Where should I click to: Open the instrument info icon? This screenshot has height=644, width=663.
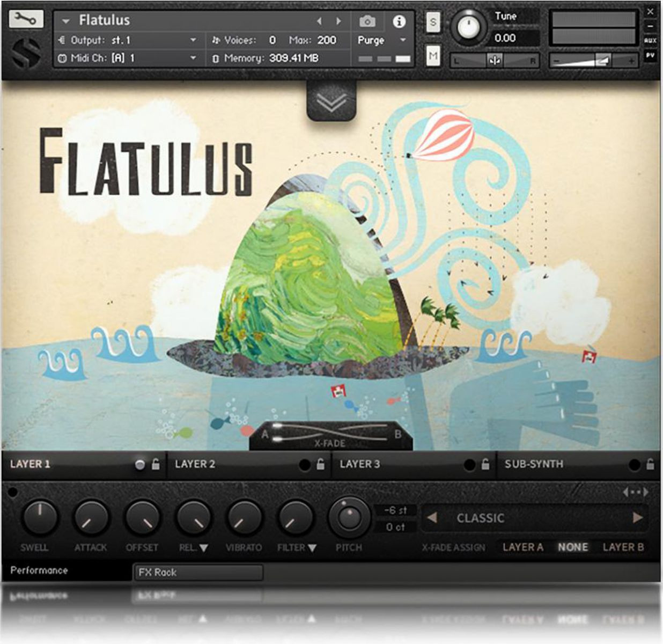[x=399, y=21]
